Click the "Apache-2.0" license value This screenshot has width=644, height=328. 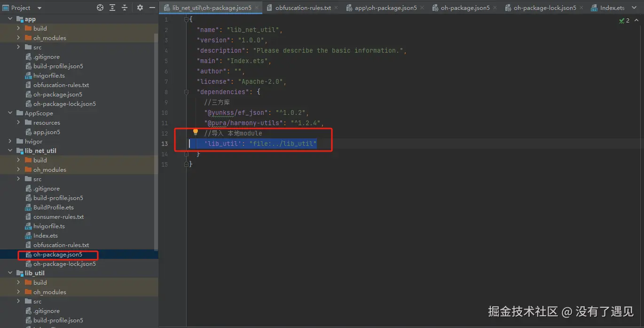coord(261,81)
